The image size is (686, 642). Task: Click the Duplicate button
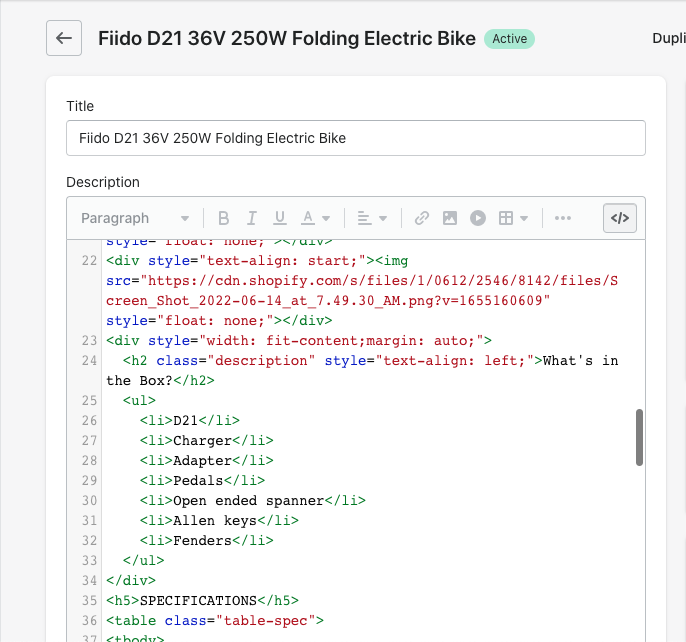(x=668, y=39)
